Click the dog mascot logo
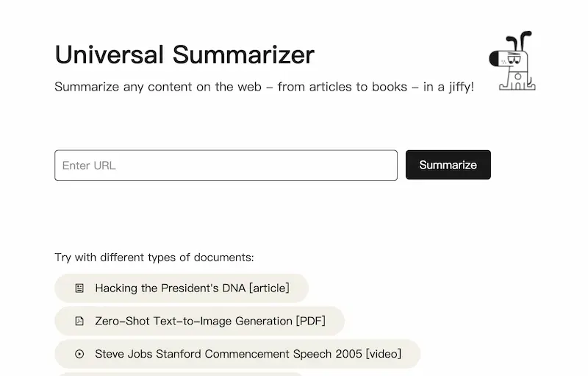Image resolution: width=588 pixels, height=376 pixels. click(x=512, y=62)
